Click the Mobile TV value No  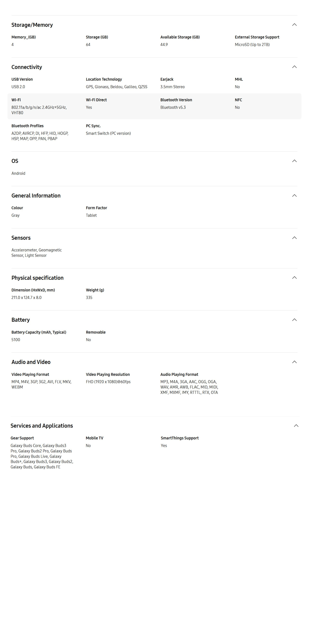(x=88, y=445)
